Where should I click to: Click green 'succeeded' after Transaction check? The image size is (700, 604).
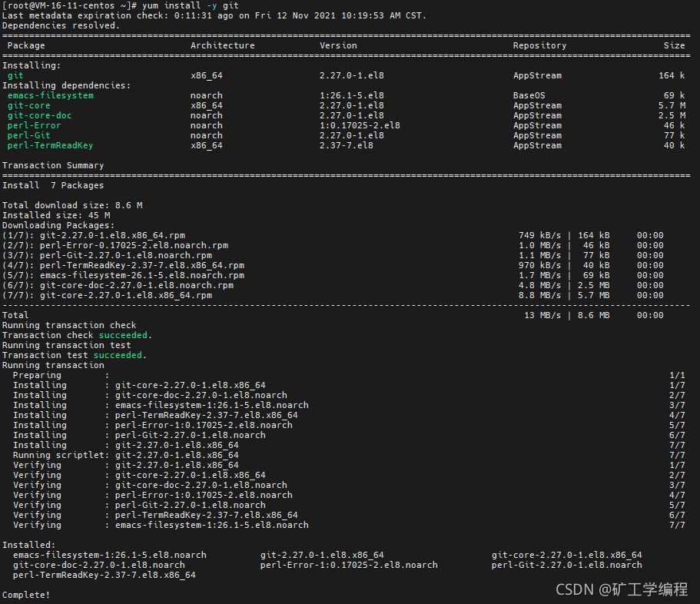point(123,335)
